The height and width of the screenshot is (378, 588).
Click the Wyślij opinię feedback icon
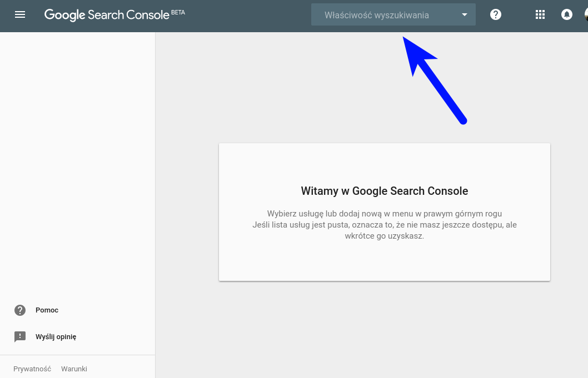click(x=20, y=337)
